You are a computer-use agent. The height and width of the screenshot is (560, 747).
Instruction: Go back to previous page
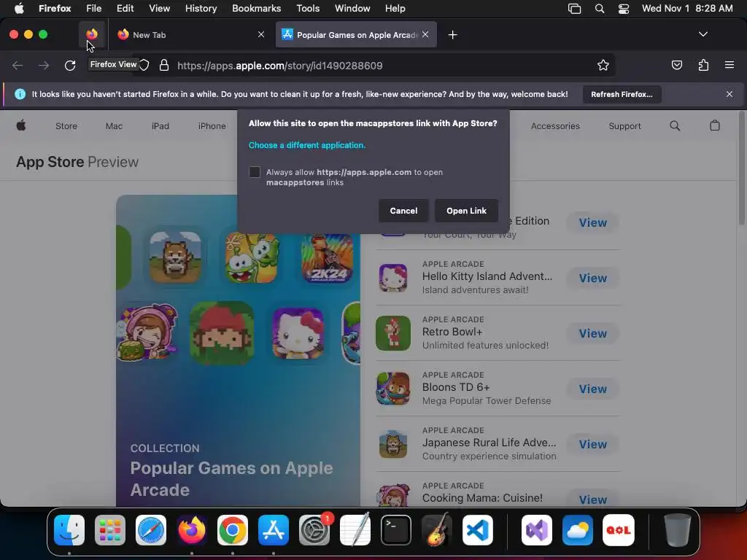(x=18, y=65)
